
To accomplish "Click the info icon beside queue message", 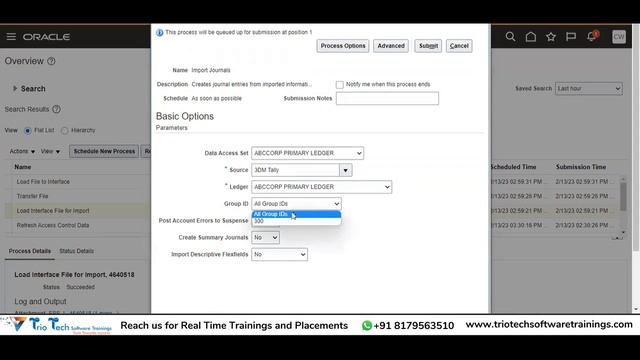I will click(x=160, y=33).
